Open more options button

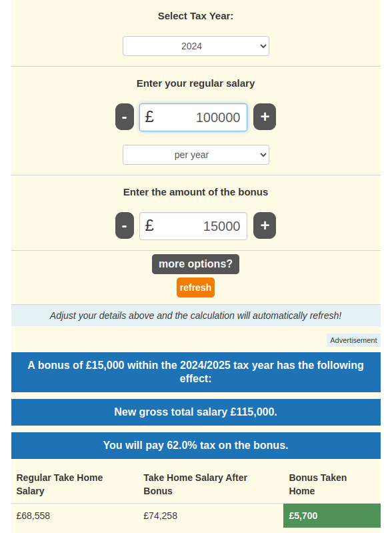pyautogui.click(x=195, y=264)
